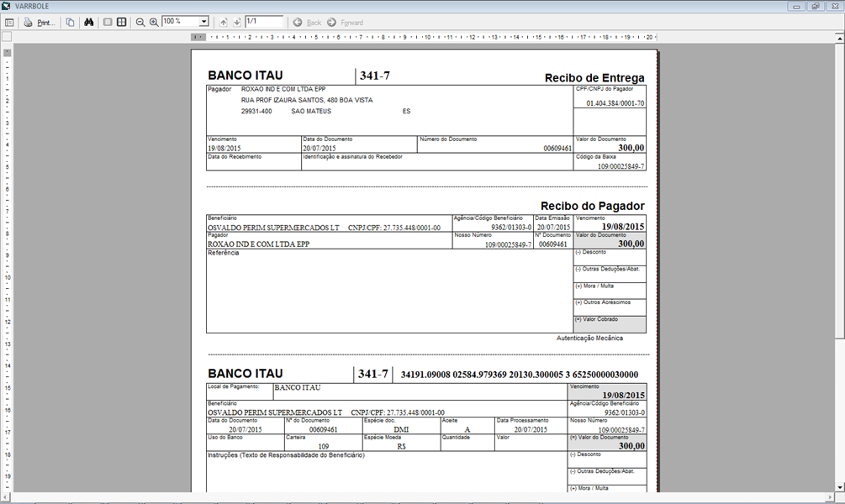The height and width of the screenshot is (504, 845).
Task: Click the barcode digit line '34191.09008 02584.979369...'
Action: coord(520,375)
